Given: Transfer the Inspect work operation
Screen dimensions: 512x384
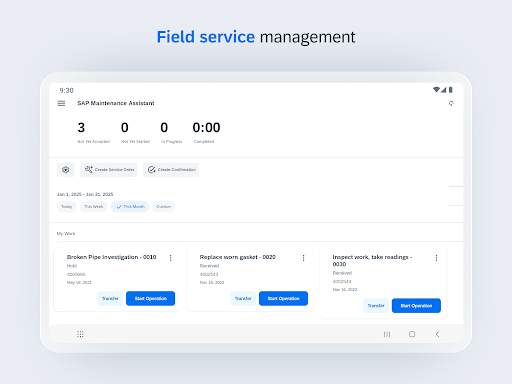Looking at the screenshot, I should 376,306.
